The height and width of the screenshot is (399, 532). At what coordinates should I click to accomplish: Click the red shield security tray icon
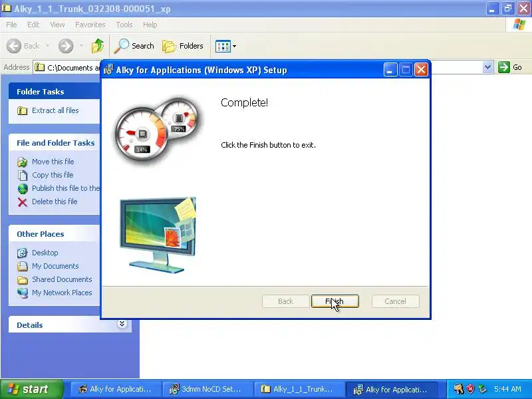(x=471, y=389)
